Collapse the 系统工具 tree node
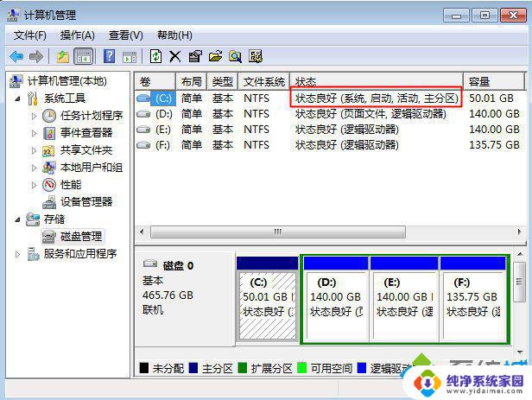 tap(17, 98)
